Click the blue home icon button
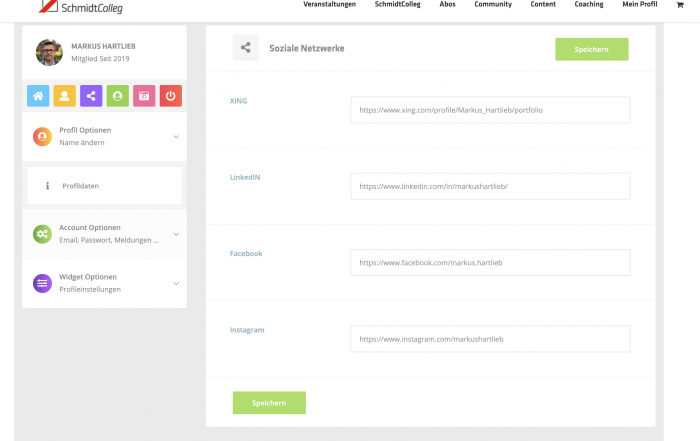 [38, 97]
